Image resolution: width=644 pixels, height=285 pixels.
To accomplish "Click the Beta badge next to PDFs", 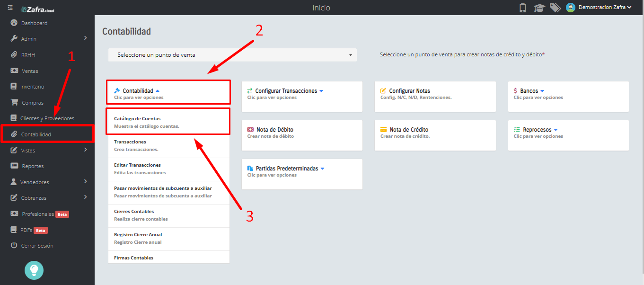I will (x=41, y=230).
